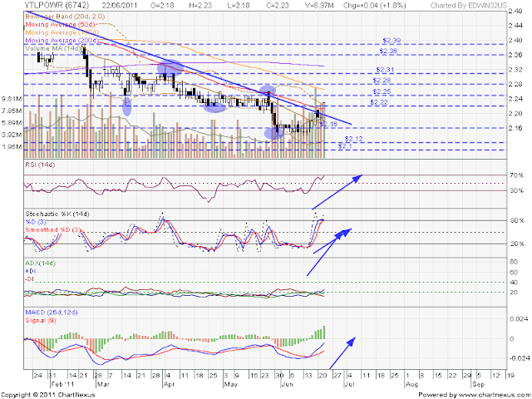Select the -DI legend label
This screenshot has width=532, height=399.
(x=30, y=279)
